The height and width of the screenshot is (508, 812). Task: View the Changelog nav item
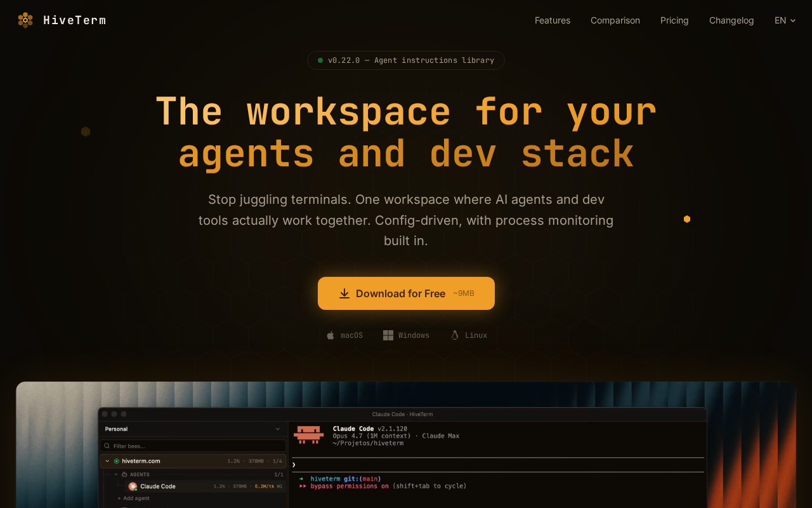coord(731,20)
